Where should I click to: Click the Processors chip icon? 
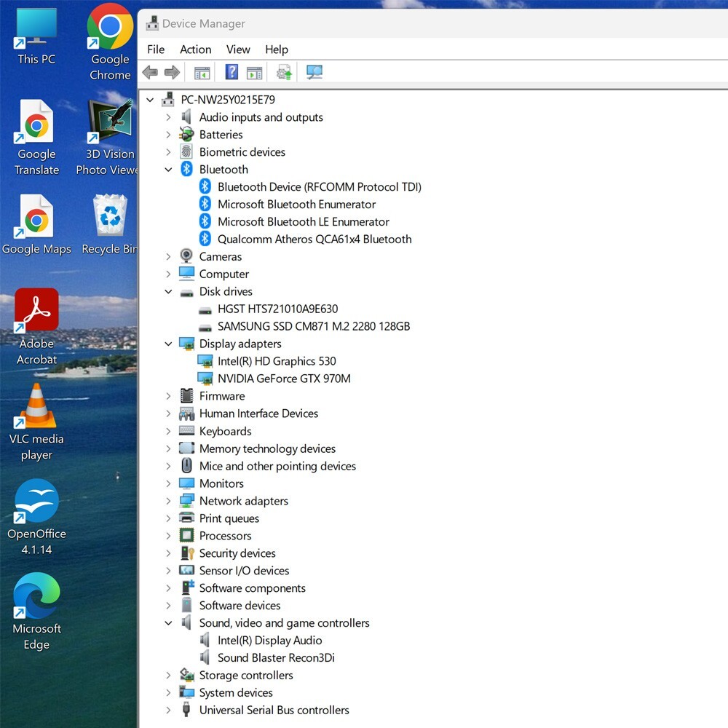point(186,535)
